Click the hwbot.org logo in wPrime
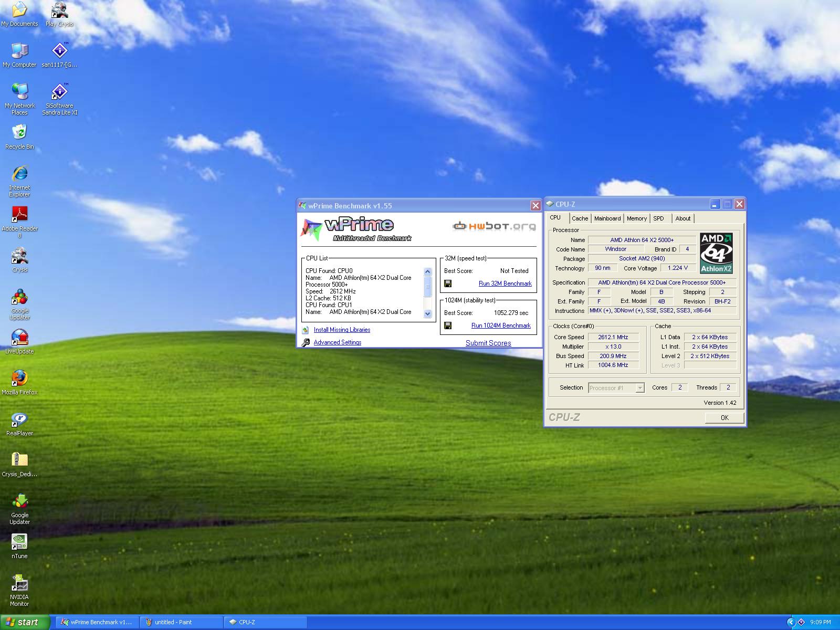Viewport: 840px width, 630px height. (495, 226)
